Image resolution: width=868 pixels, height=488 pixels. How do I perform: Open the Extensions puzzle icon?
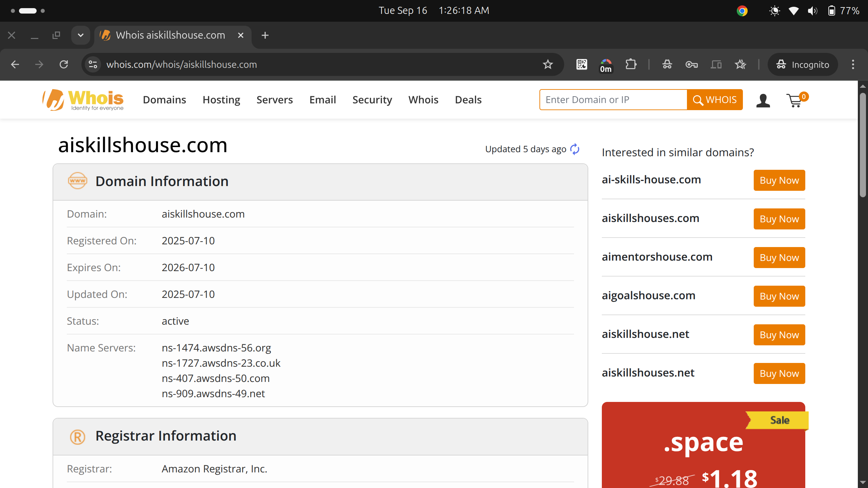coord(631,64)
